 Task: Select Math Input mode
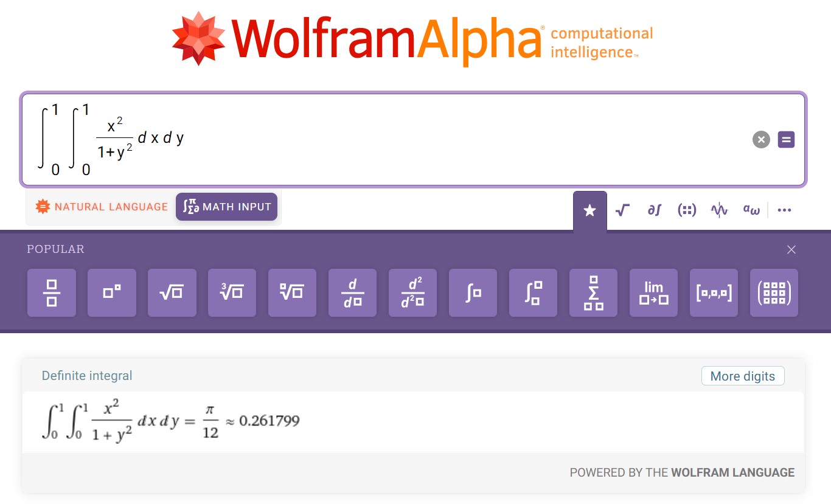[227, 207]
